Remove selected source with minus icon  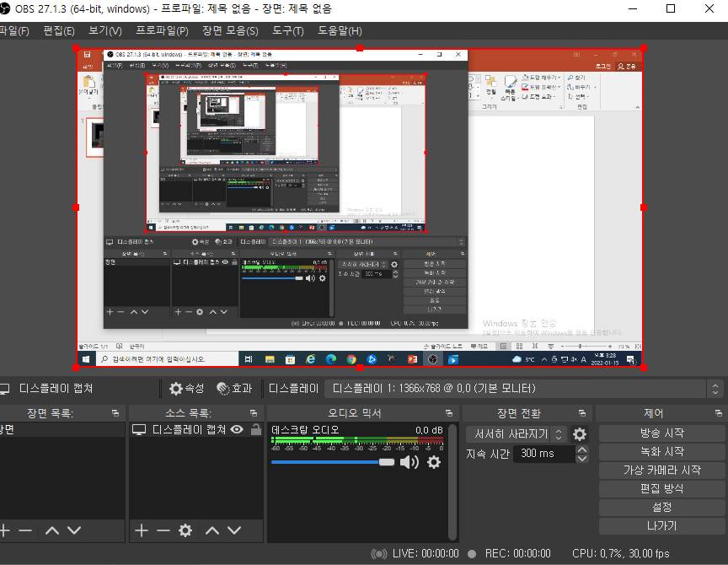coord(163,530)
